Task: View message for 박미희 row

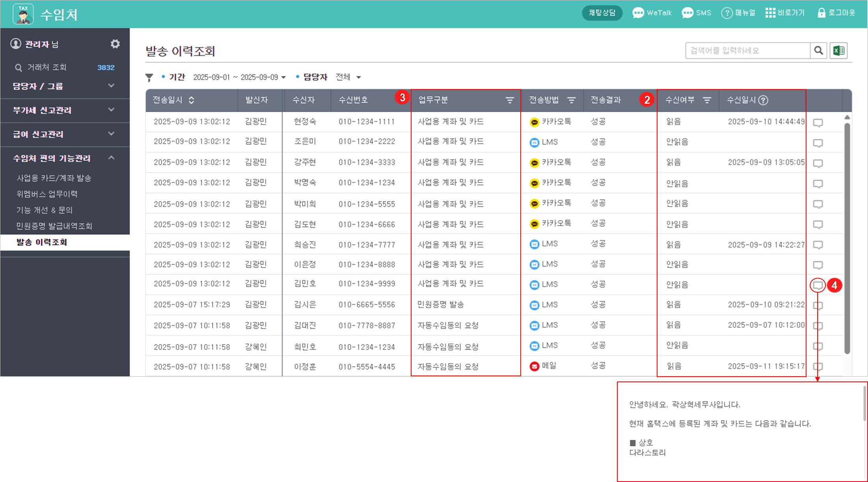Action: tap(818, 204)
